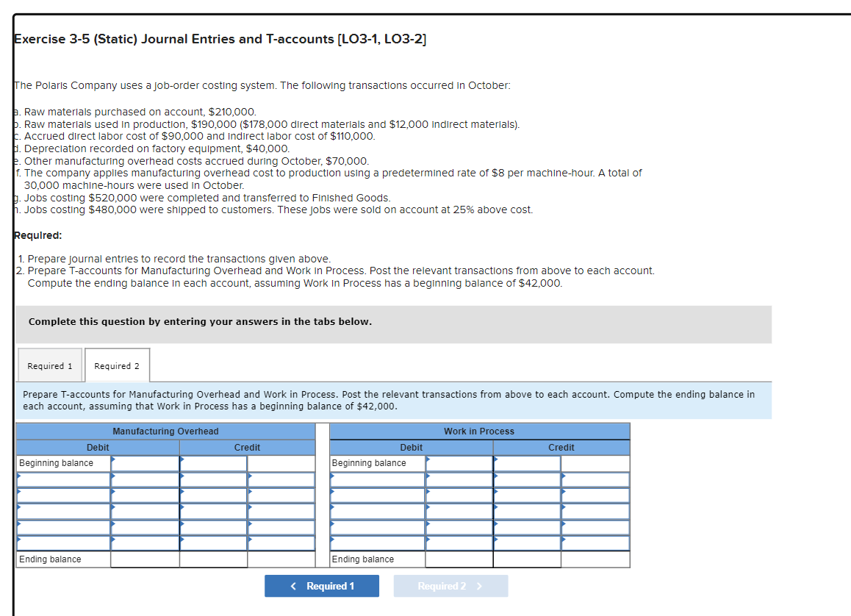
Task: Open the dropdown in the last Work in Process debit row
Action: pos(376,541)
